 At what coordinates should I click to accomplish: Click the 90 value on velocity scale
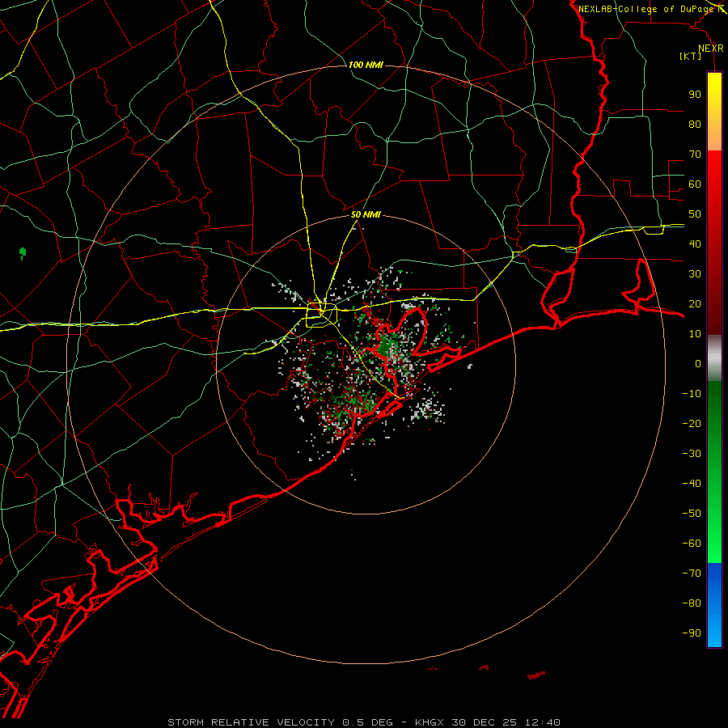coord(695,95)
